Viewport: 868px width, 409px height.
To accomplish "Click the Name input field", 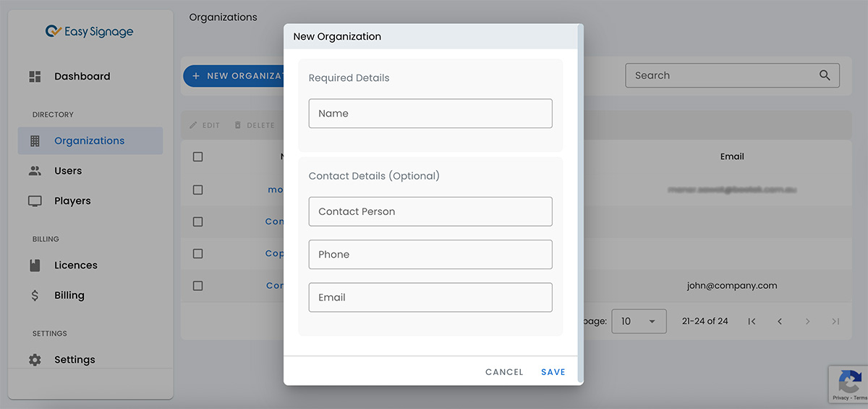I will 430,114.
